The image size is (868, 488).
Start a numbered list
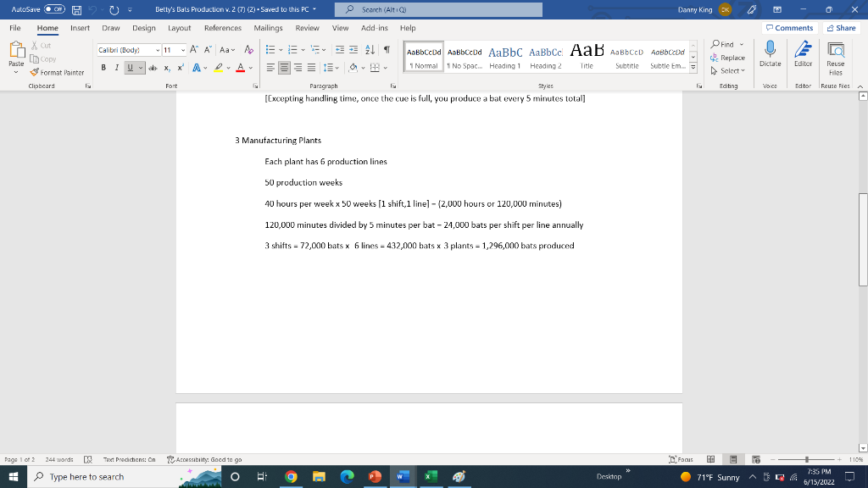click(292, 50)
